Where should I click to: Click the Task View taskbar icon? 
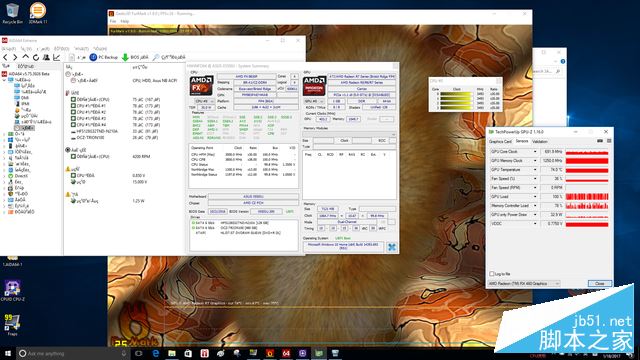[139, 353]
